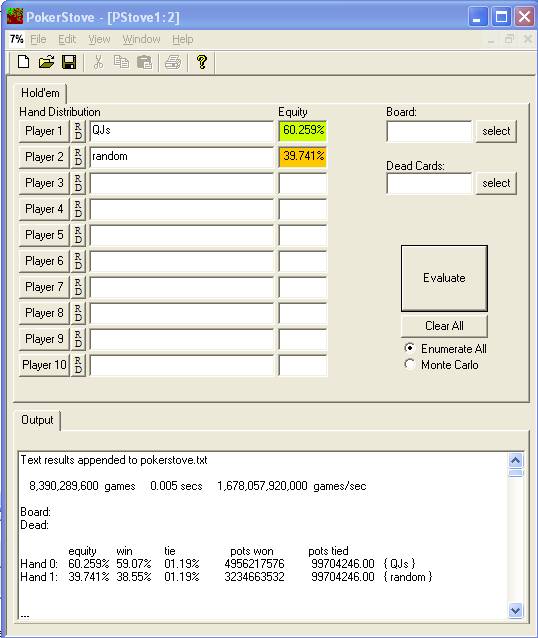The height and width of the screenshot is (638, 538).
Task: Click the Player 1 button
Action: click(44, 131)
